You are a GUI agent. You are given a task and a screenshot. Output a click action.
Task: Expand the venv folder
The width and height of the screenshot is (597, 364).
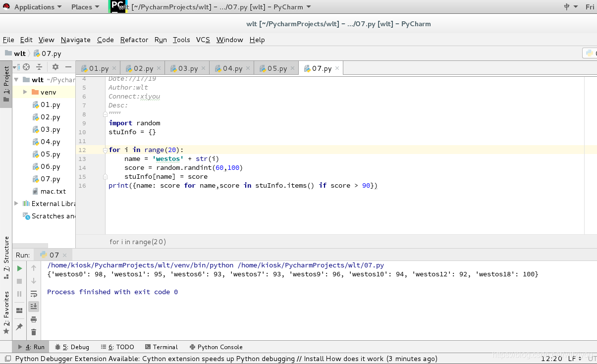(x=25, y=92)
